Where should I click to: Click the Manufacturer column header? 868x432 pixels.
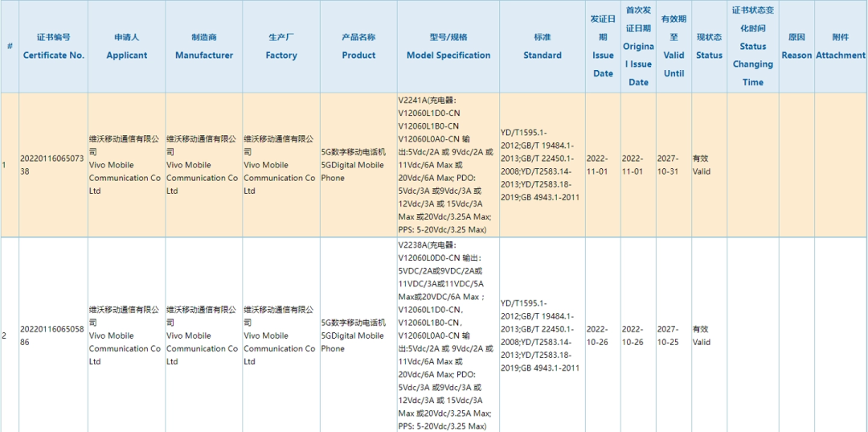(x=204, y=47)
